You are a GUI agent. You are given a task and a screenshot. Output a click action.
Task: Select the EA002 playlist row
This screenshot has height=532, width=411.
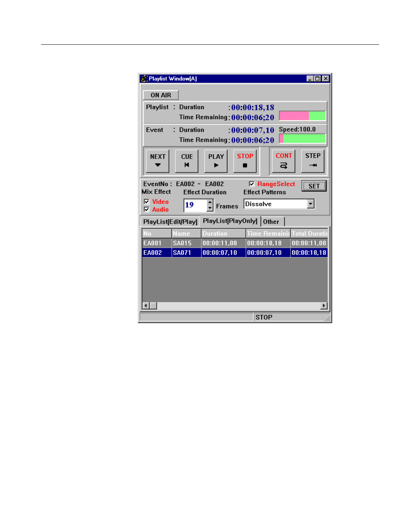(x=235, y=253)
